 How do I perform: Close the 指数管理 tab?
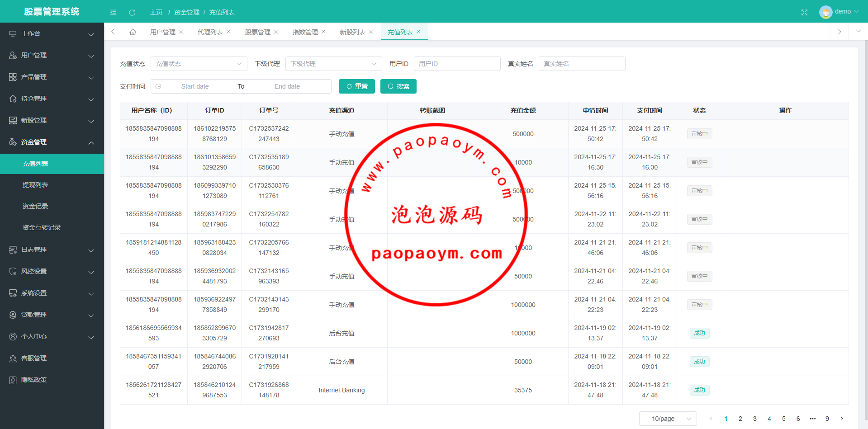tap(323, 32)
